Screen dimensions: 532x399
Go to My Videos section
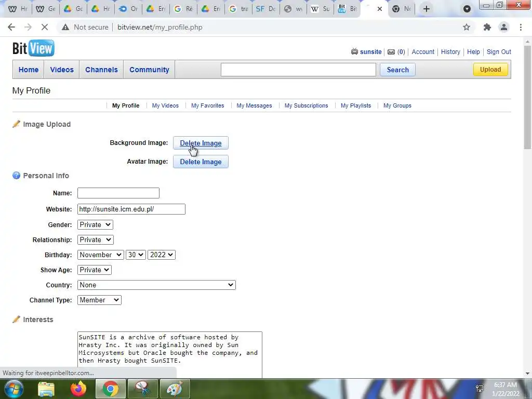[x=165, y=105]
